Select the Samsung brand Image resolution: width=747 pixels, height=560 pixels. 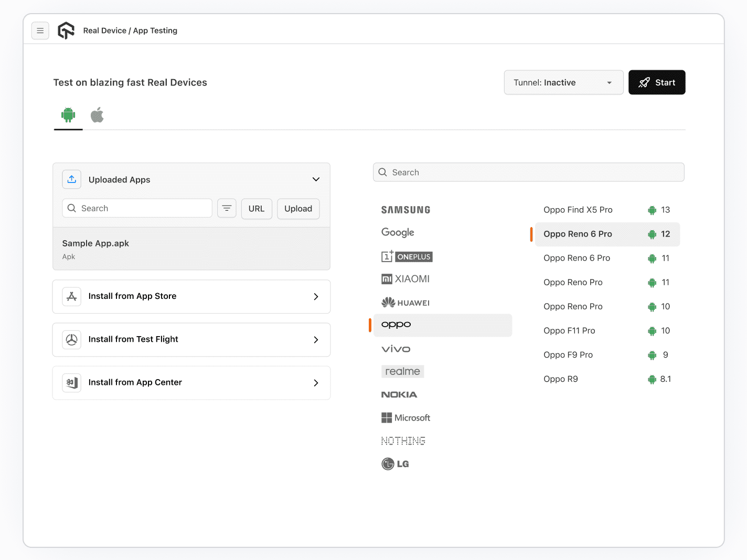(x=405, y=209)
